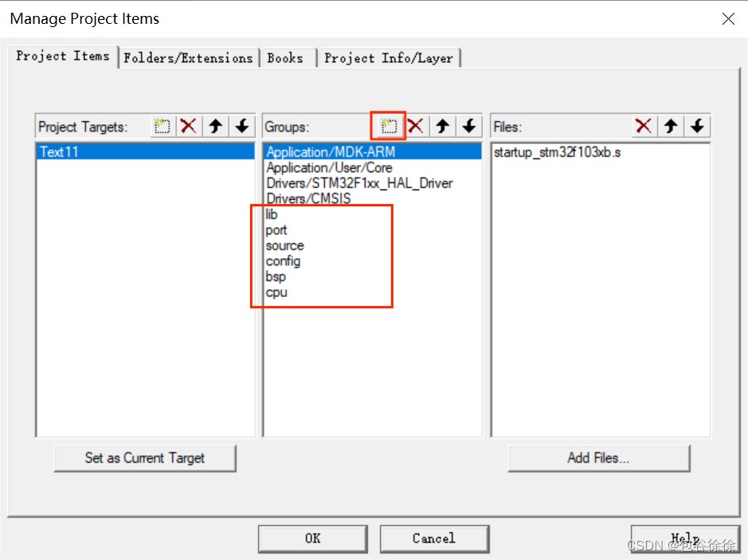Move the selected Group down

(x=469, y=127)
